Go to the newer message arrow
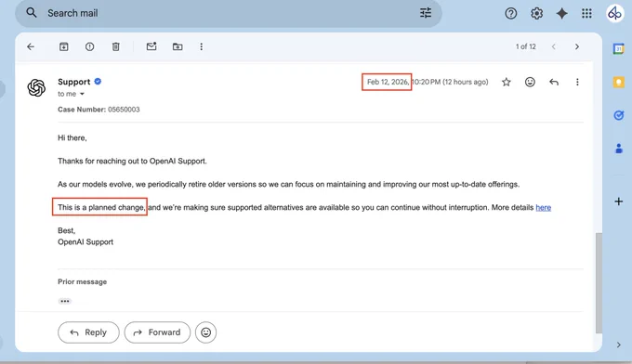The image size is (632, 364). [x=553, y=46]
